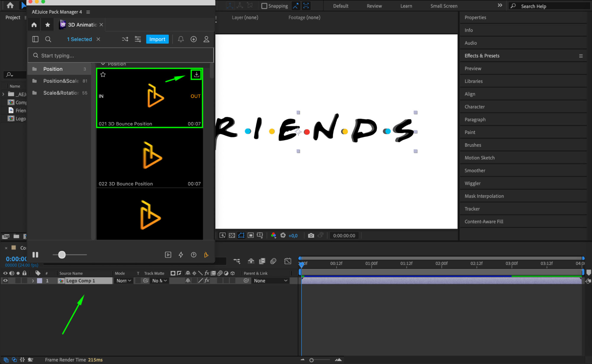
Task: Open the Position&Scale folder category
Action: click(61, 81)
